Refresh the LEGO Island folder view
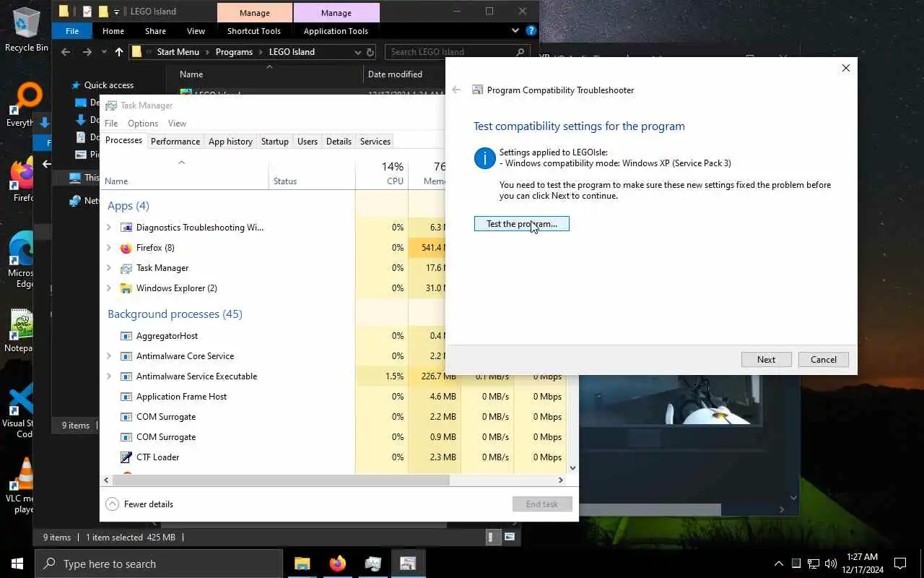This screenshot has width=924, height=578. 370,52
